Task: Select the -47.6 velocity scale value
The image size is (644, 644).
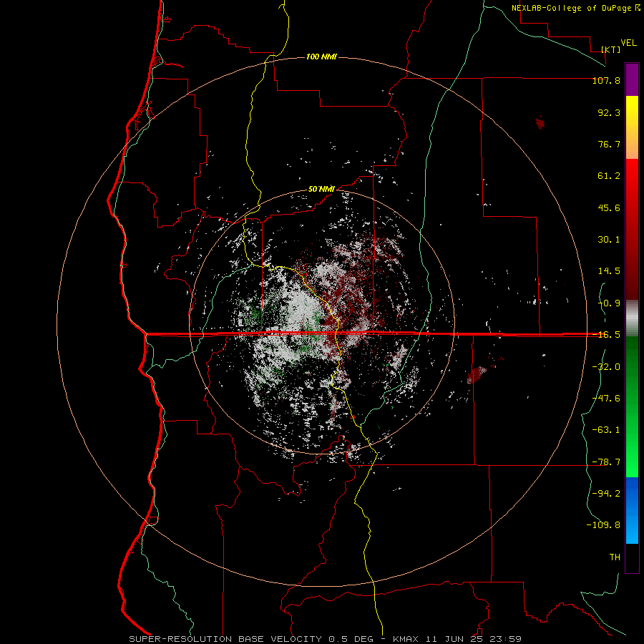Action: coord(606,399)
